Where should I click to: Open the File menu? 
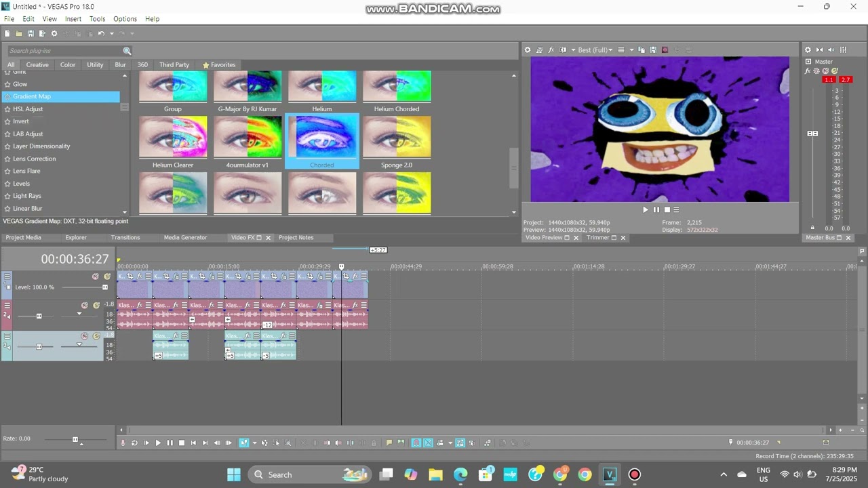(x=9, y=19)
